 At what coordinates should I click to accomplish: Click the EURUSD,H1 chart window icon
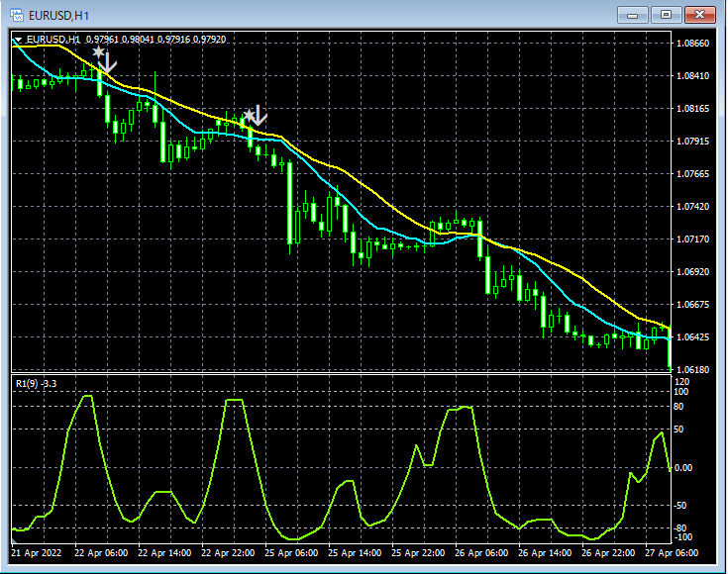click(x=17, y=15)
